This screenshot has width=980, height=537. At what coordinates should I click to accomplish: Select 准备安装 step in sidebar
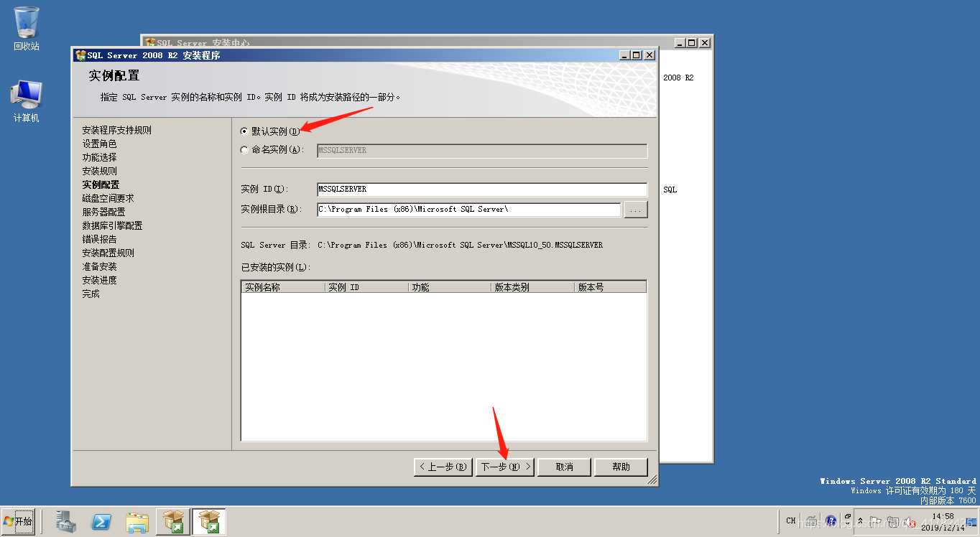[x=99, y=266]
